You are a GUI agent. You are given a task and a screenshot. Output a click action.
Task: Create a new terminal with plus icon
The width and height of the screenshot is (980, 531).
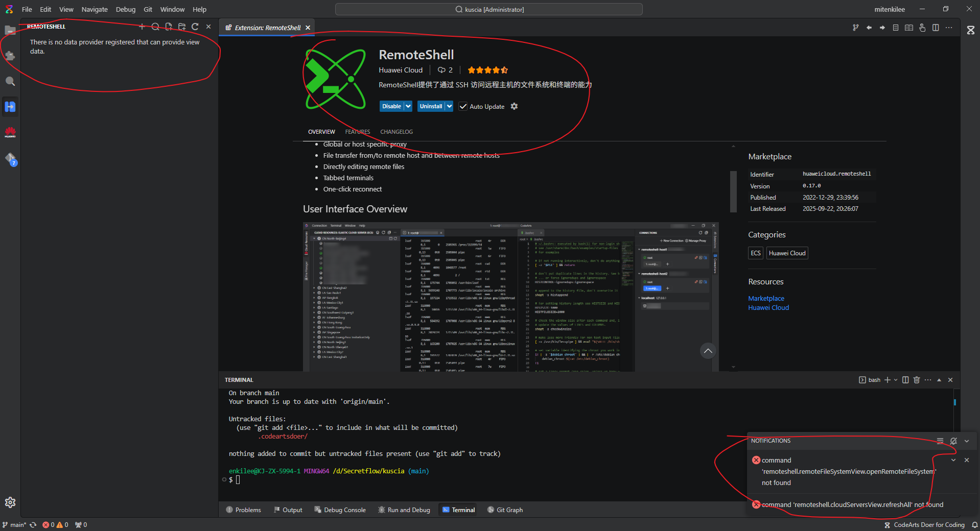tap(888, 380)
